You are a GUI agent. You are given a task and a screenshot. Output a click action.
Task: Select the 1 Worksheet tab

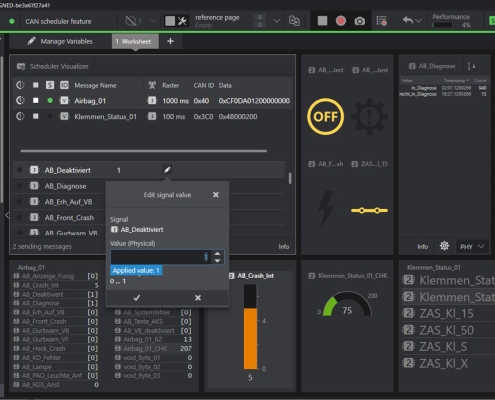pos(135,41)
